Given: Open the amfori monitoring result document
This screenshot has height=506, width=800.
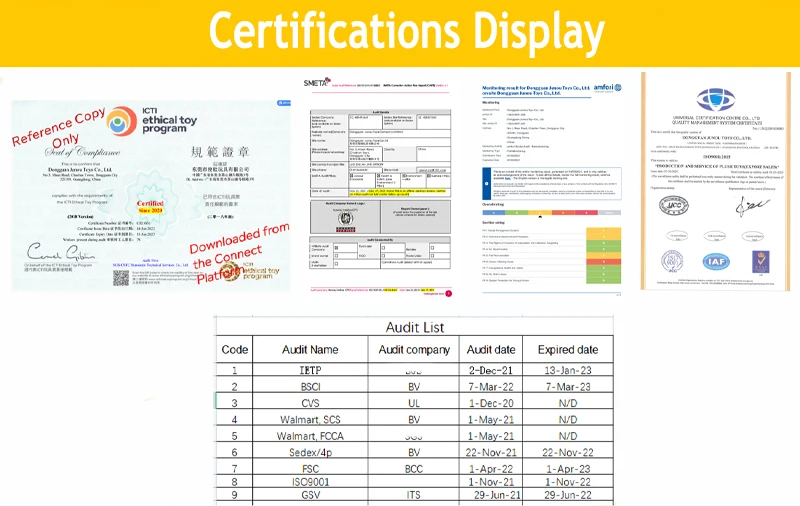Looking at the screenshot, I should click(x=552, y=189).
